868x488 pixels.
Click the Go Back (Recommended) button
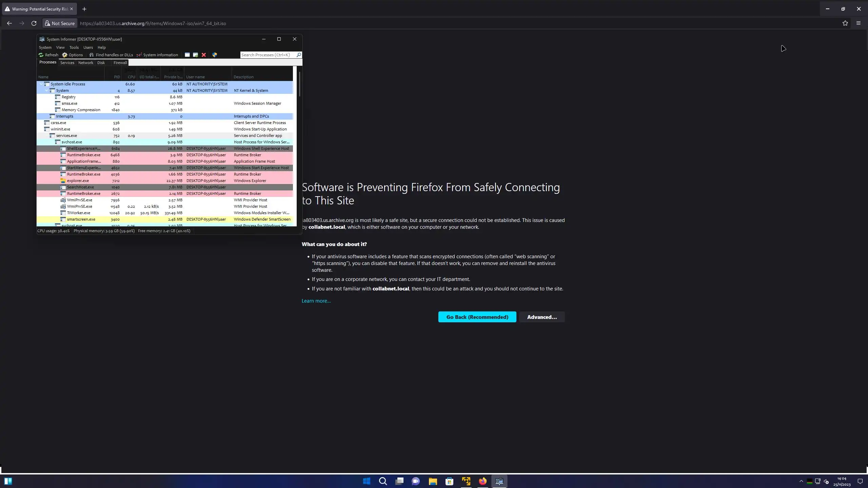(x=477, y=317)
